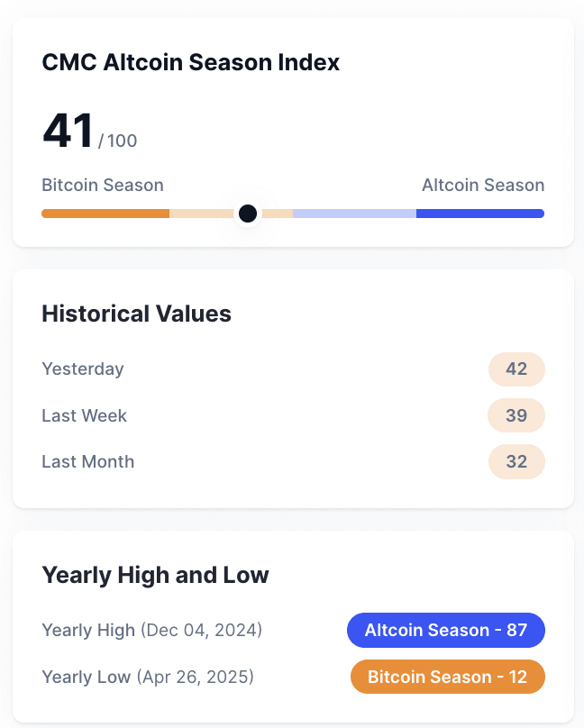Click the Last Month row label

click(x=88, y=461)
